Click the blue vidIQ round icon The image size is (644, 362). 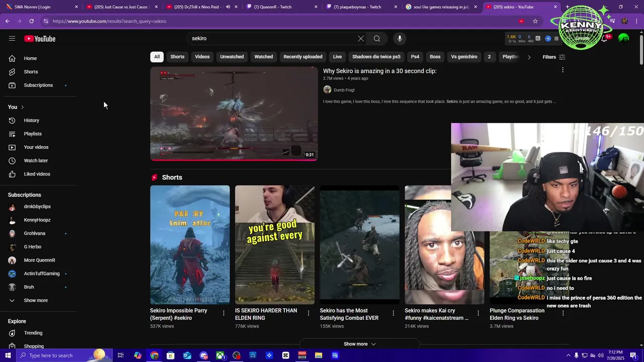[548, 39]
